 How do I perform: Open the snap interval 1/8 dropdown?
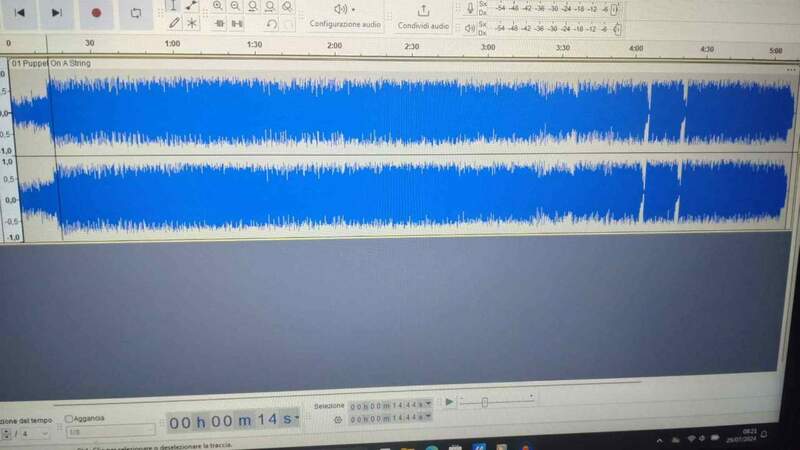coord(110,432)
